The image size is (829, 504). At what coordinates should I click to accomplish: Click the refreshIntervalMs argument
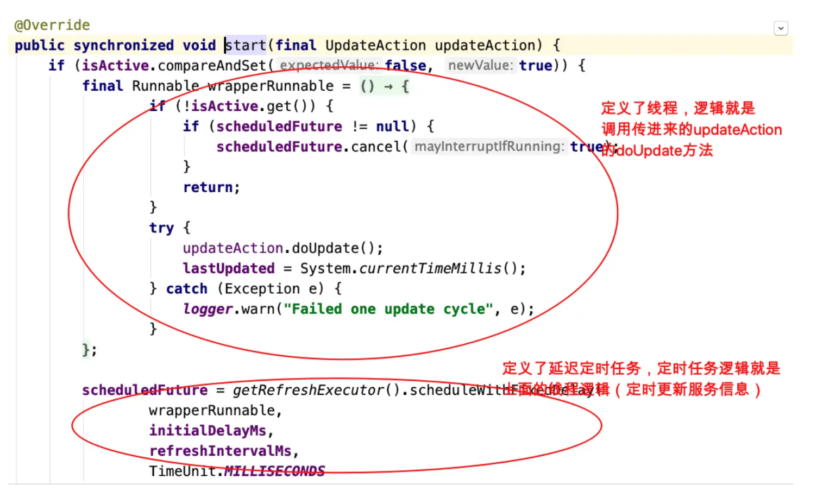coord(220,451)
